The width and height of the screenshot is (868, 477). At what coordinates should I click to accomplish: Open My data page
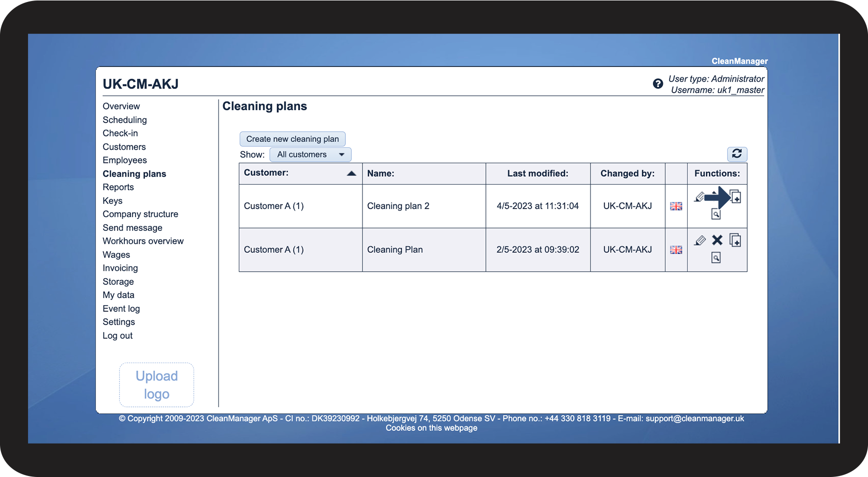tap(118, 295)
